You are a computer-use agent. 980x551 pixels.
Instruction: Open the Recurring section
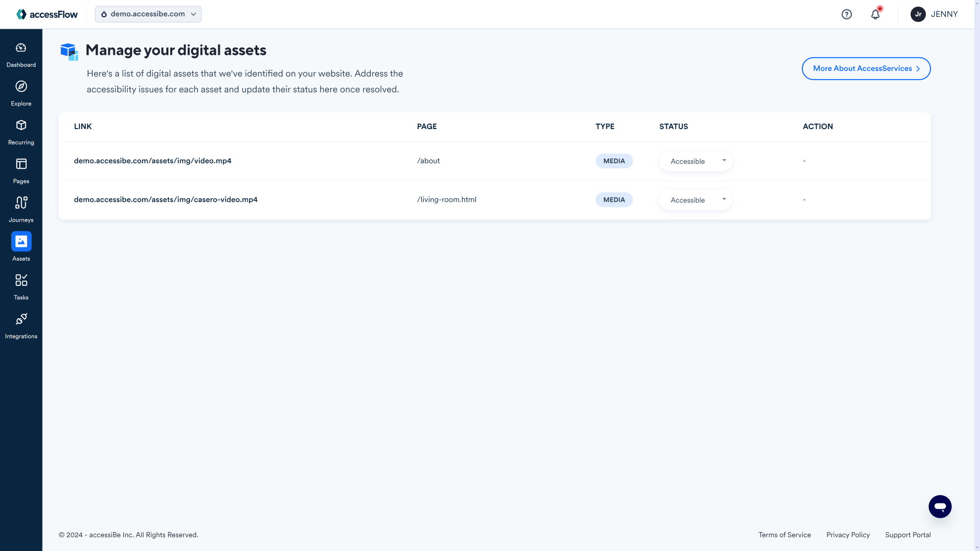tap(21, 132)
